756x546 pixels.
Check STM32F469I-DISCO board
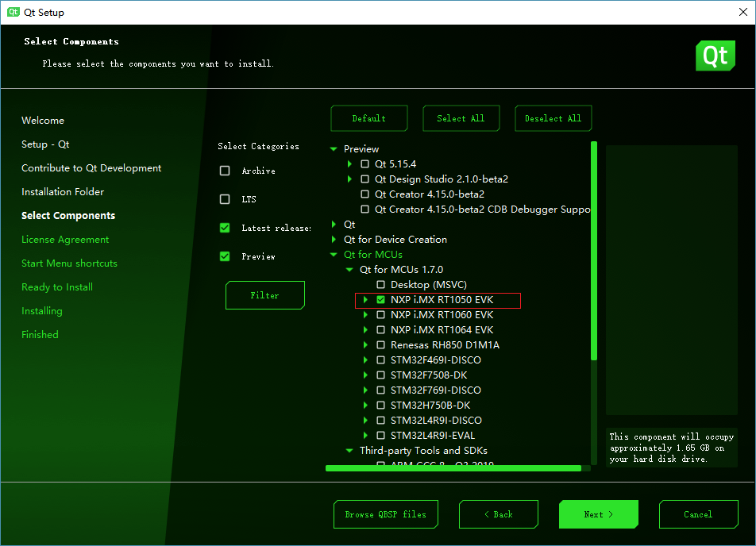click(381, 360)
